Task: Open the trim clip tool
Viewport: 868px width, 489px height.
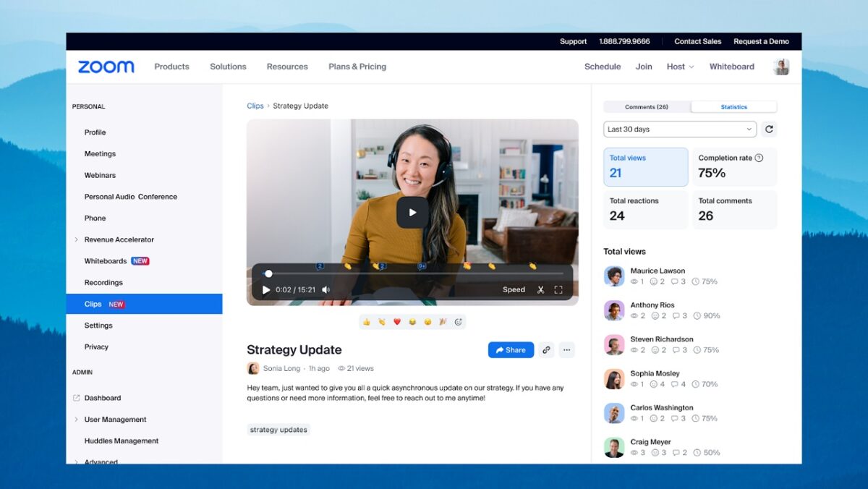Action: (x=541, y=289)
